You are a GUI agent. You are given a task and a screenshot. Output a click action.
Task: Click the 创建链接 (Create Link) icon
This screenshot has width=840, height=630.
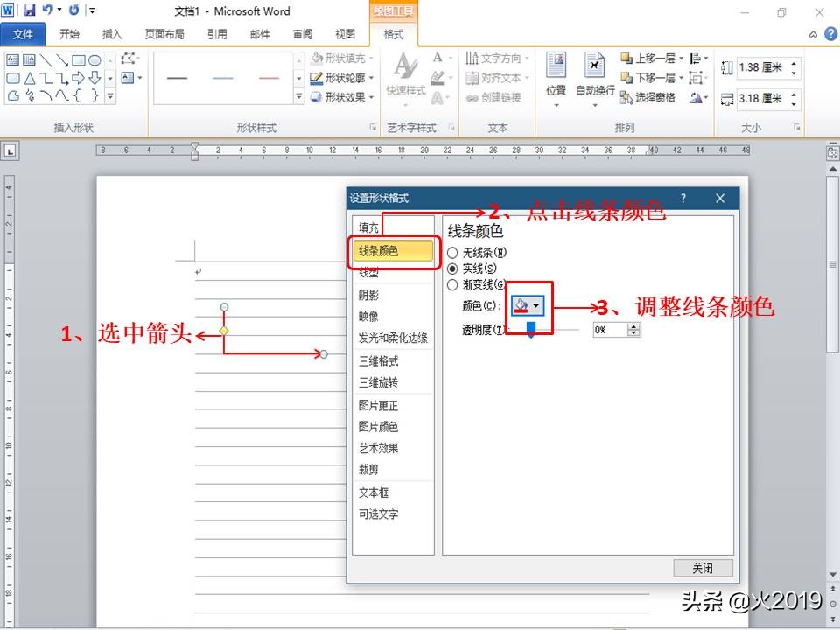click(x=500, y=95)
